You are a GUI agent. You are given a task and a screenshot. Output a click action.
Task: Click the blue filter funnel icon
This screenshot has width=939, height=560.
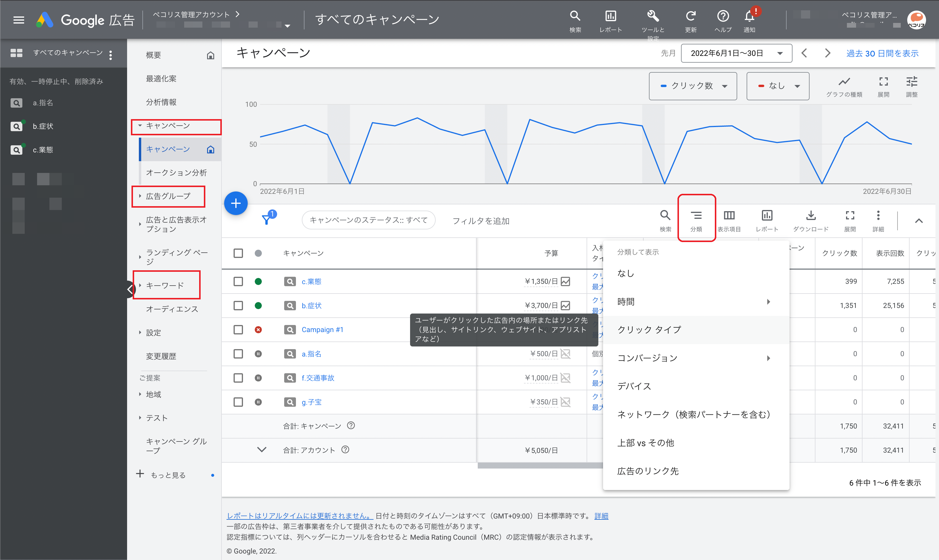267,220
